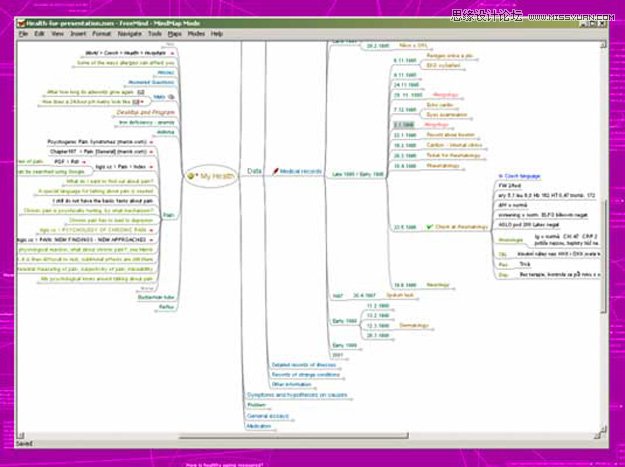Open the View menu
The height and width of the screenshot is (467, 625).
point(57,34)
